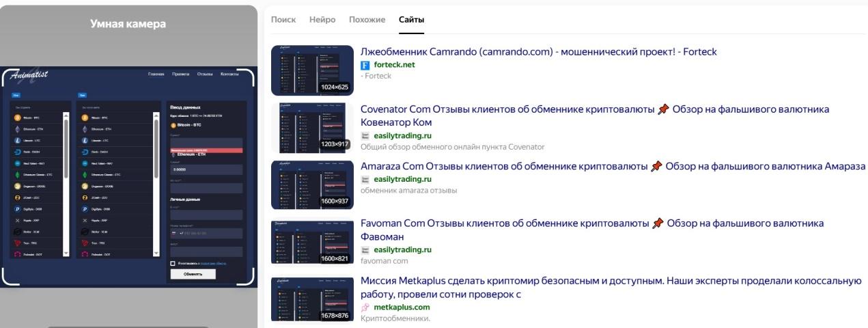Select Ethereum Classic icon in the give list
This screenshot has height=328, width=868.
click(17, 175)
